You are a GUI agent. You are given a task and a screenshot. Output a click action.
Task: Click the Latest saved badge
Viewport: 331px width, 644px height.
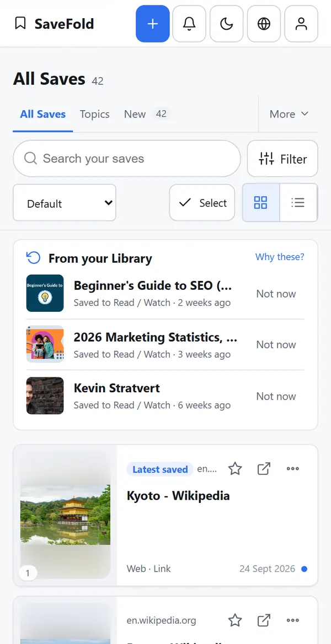click(160, 469)
